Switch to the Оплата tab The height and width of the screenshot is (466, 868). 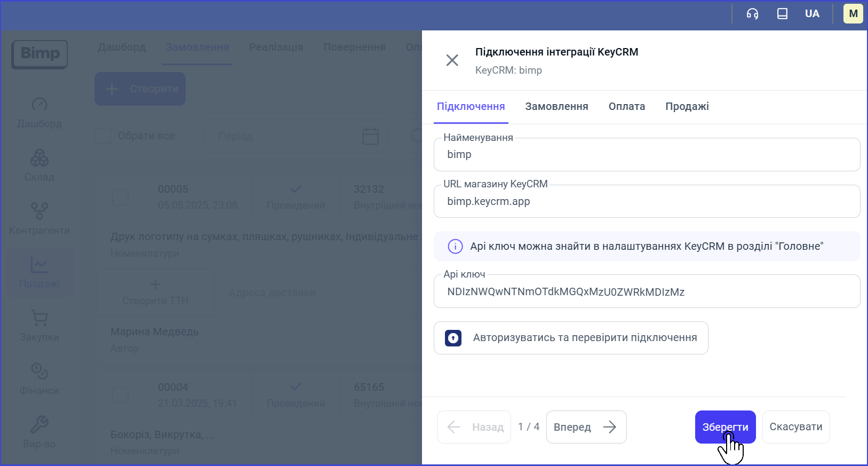627,106
